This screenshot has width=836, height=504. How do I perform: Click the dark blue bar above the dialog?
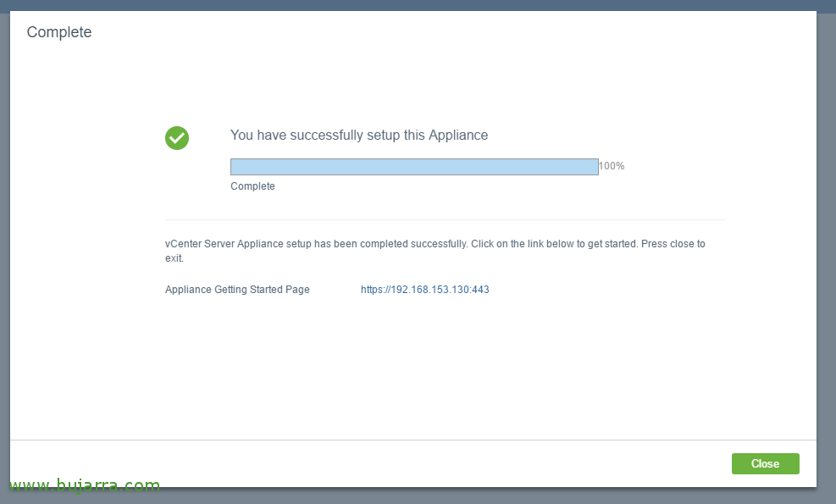418,5
